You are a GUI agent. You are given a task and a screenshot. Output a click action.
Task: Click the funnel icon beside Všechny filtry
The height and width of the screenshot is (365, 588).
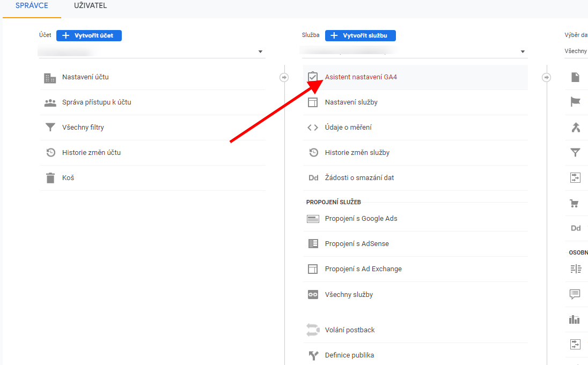(50, 128)
